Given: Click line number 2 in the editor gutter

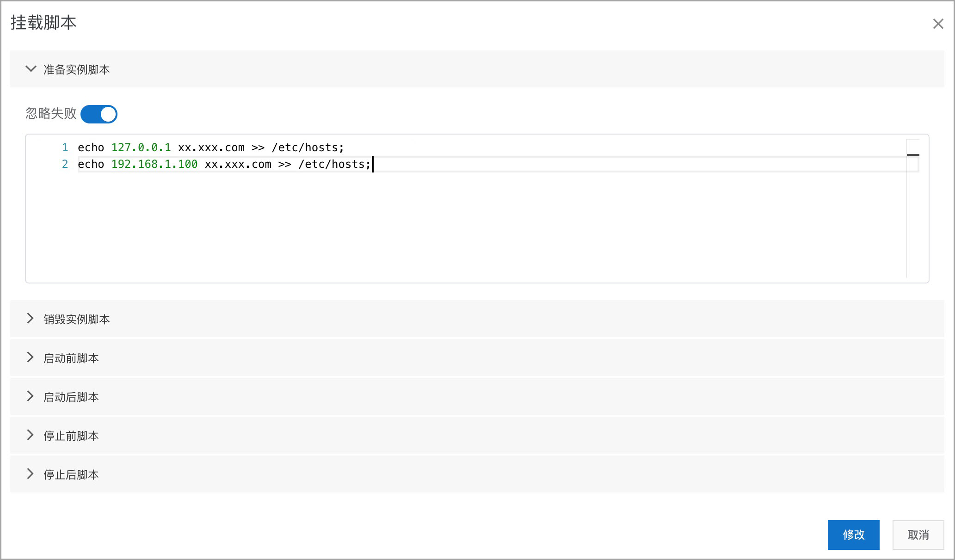Looking at the screenshot, I should click(65, 164).
